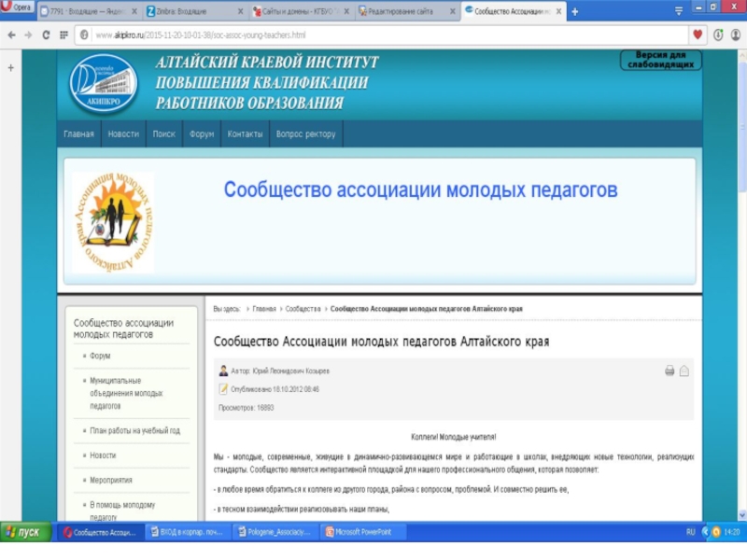Click the young teachers association emblem
Image resolution: width=747 pixels, height=560 pixels.
113,222
